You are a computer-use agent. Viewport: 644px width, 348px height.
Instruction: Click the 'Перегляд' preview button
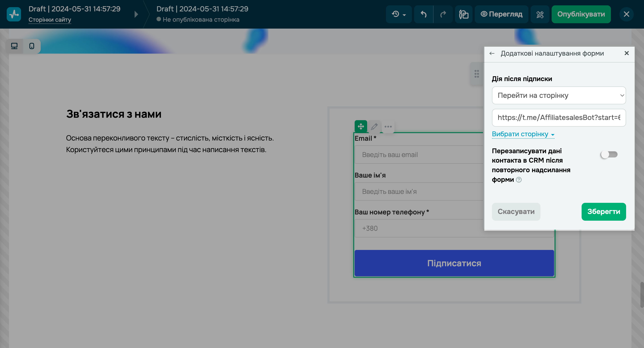point(501,14)
